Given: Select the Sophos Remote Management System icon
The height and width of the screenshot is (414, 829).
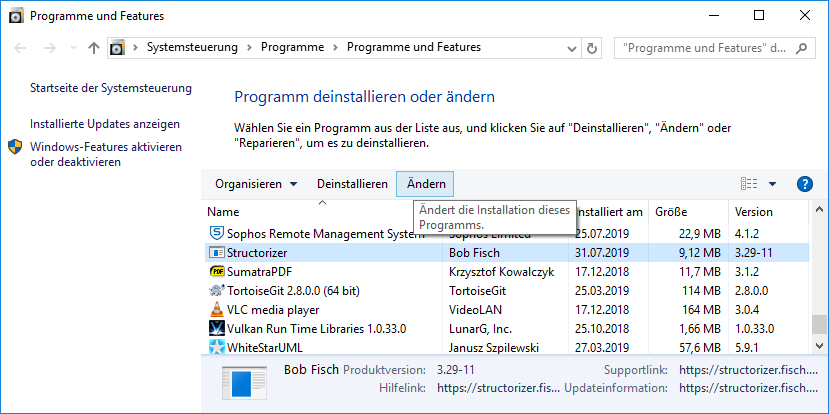Looking at the screenshot, I should 217,233.
